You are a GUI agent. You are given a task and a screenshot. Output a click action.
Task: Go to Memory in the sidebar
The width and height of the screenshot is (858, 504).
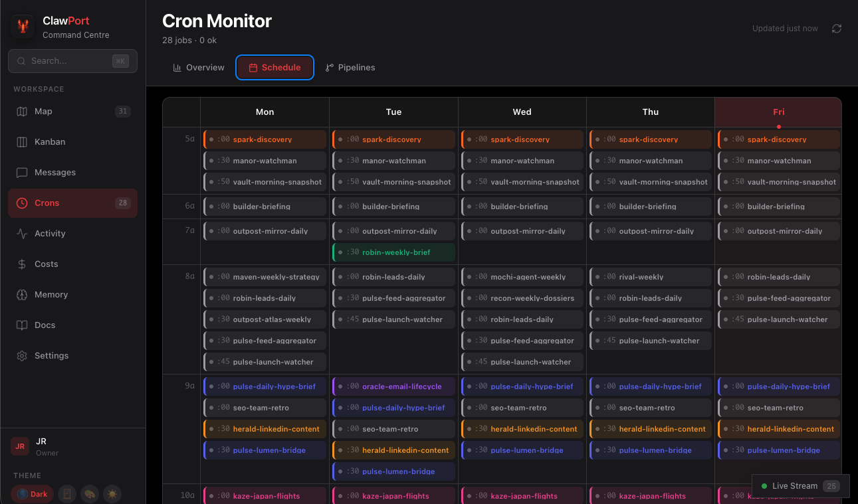coord(73,295)
